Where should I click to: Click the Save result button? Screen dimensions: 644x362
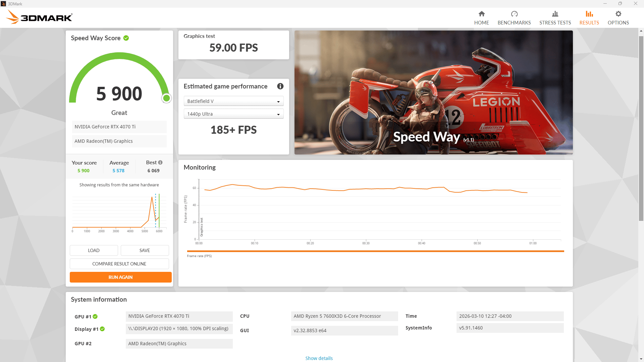pyautogui.click(x=145, y=250)
